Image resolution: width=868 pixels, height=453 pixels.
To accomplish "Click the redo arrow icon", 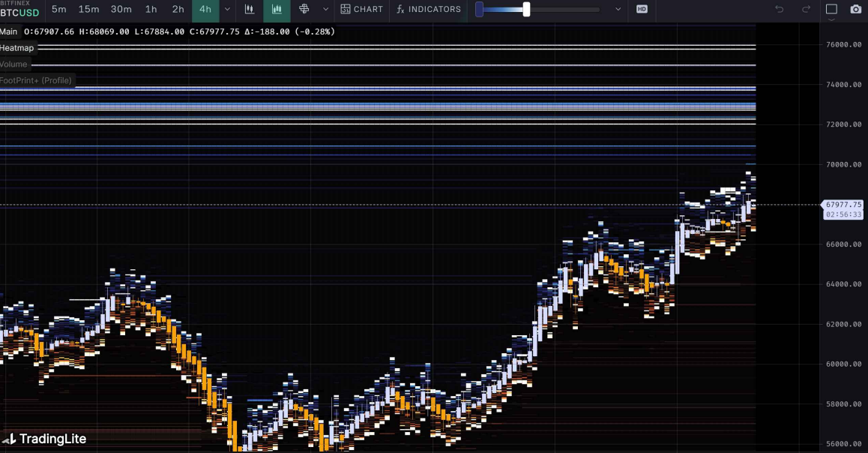I will point(807,9).
